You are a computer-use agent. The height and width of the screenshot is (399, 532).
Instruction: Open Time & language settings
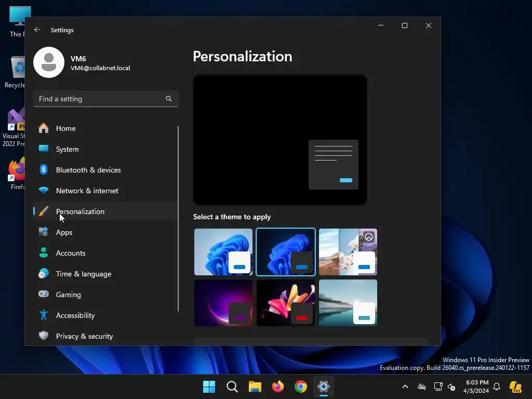coord(105,273)
